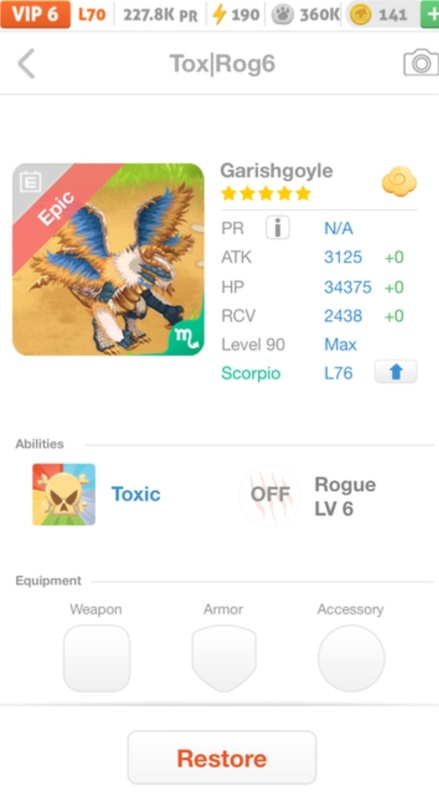Select the empty Armor slot

tap(224, 659)
